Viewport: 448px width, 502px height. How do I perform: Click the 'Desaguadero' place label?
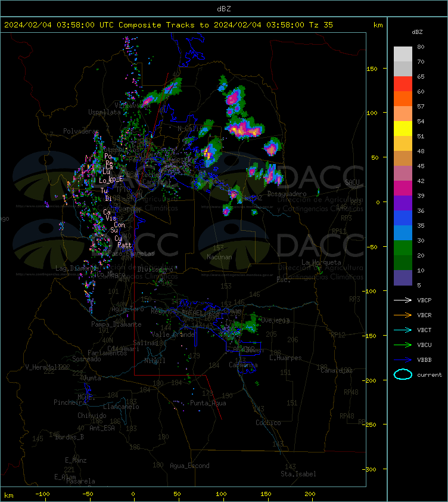287,194
